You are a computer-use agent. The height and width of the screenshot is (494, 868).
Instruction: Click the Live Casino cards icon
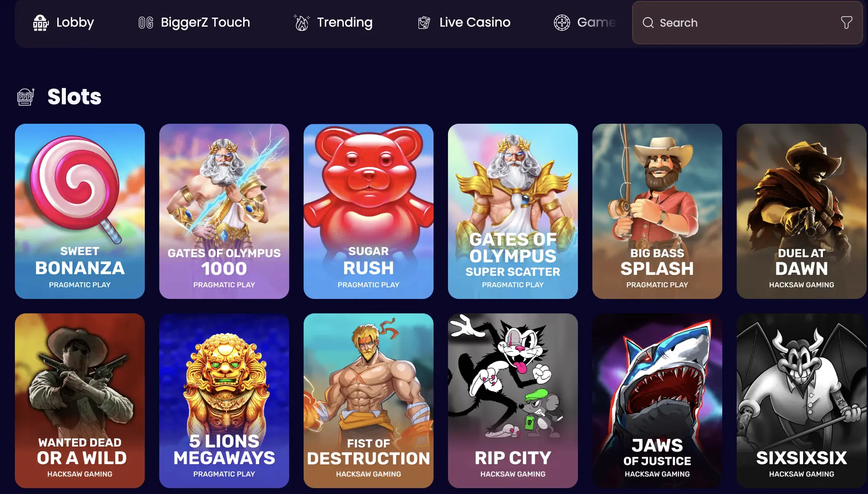coord(424,23)
